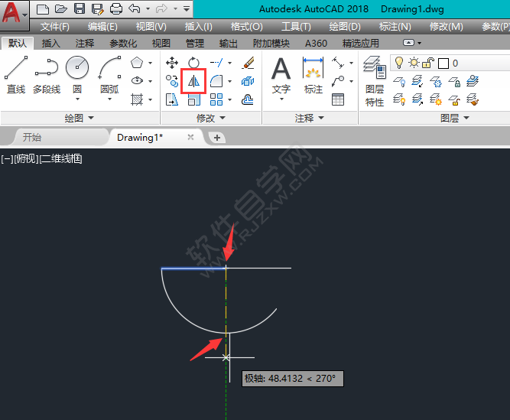Image resolution: width=510 pixels, height=420 pixels.
Task: Activate the Rotate tool
Action: [193, 63]
